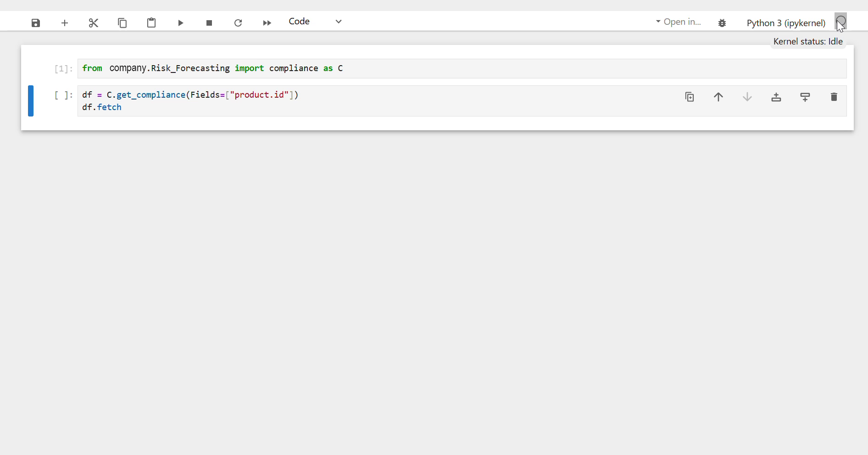This screenshot has height=455, width=868.
Task: Insert a new cell with plus icon
Action: click(65, 23)
